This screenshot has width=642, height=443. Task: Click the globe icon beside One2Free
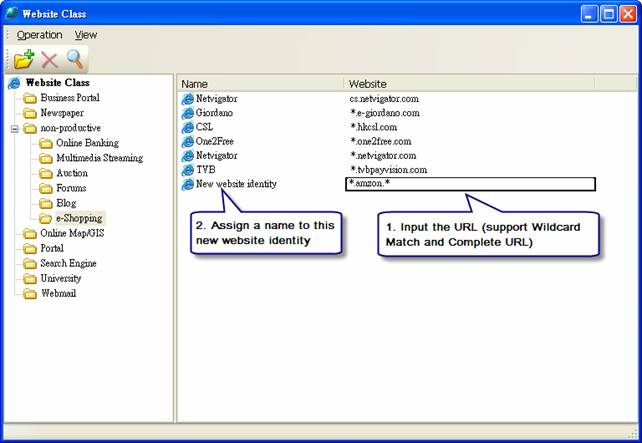point(188,142)
